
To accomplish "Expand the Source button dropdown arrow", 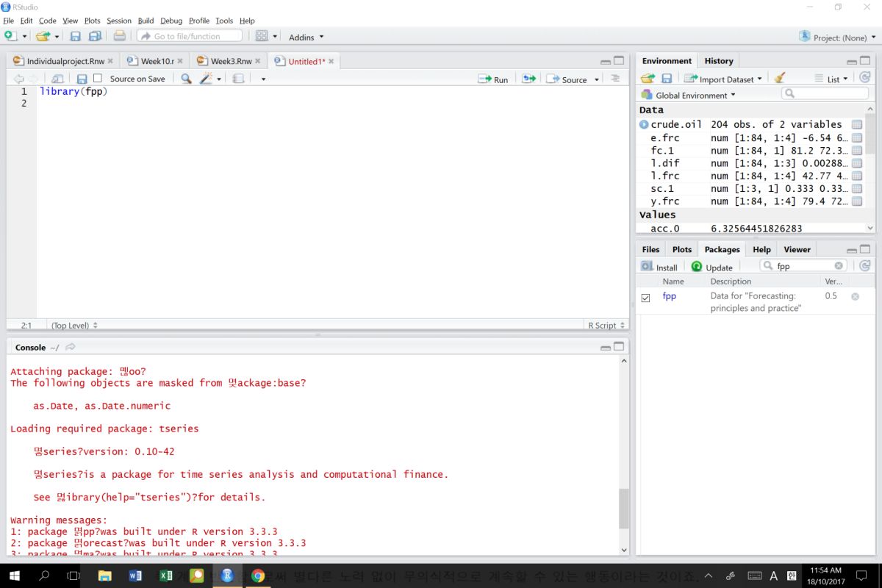I will (598, 79).
